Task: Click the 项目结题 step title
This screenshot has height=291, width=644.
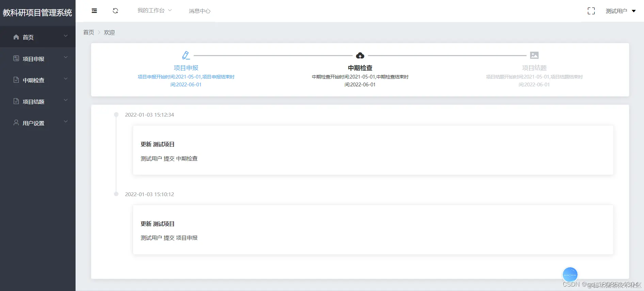Action: pyautogui.click(x=534, y=68)
